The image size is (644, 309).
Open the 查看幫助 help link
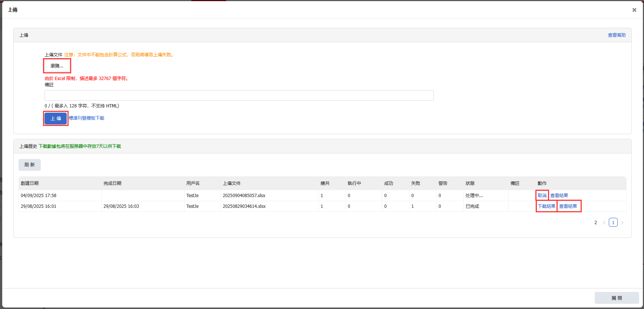pos(617,35)
